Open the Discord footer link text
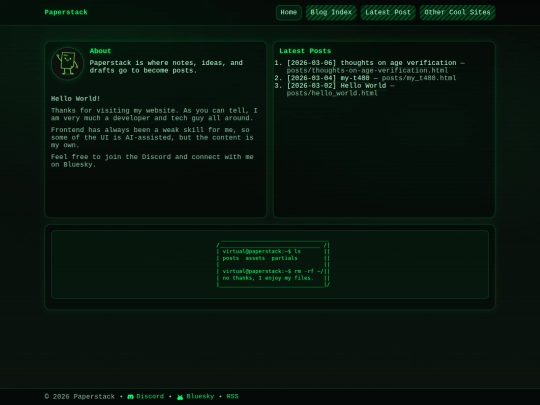540x405 pixels. pyautogui.click(x=150, y=396)
